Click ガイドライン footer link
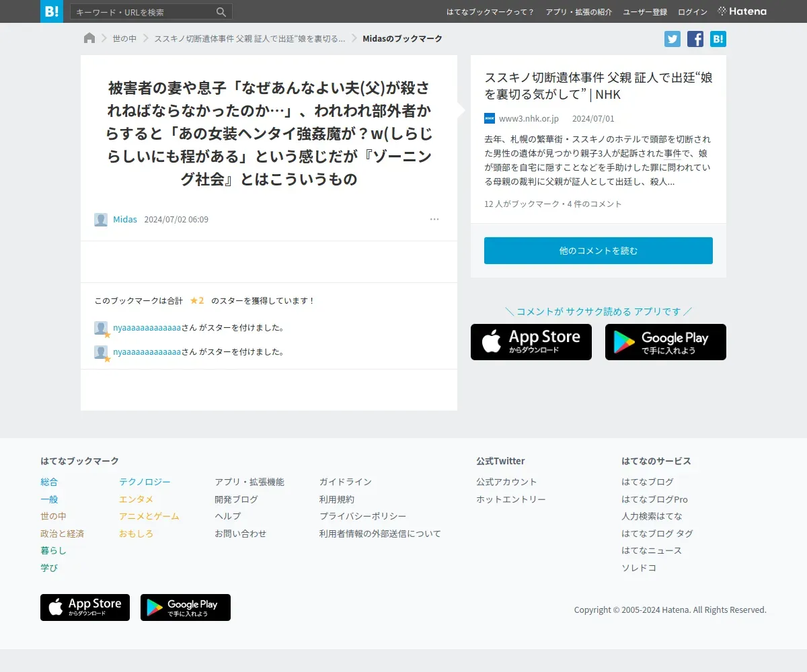The width and height of the screenshot is (807, 672). coord(346,482)
